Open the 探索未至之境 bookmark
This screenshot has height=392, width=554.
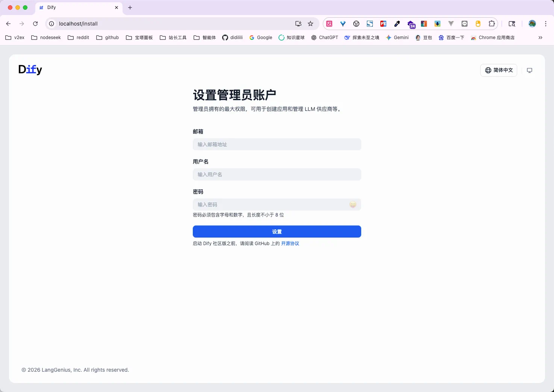coord(362,38)
